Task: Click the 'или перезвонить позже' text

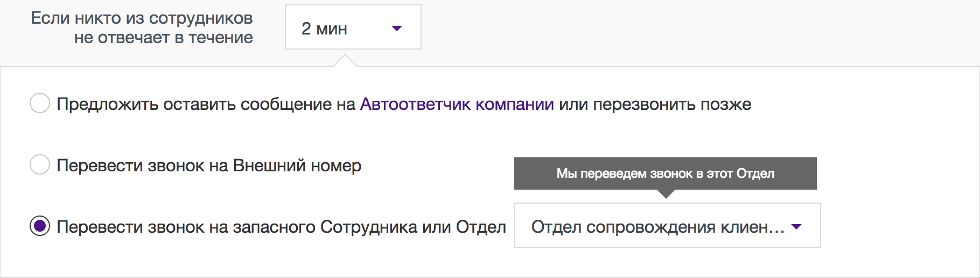Action: pyautogui.click(x=655, y=105)
